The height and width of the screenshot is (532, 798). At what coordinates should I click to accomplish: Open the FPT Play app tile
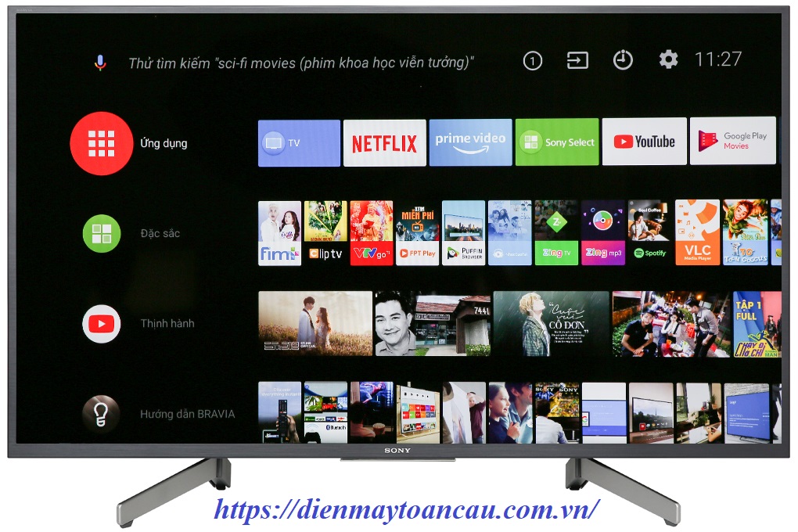[x=417, y=232]
